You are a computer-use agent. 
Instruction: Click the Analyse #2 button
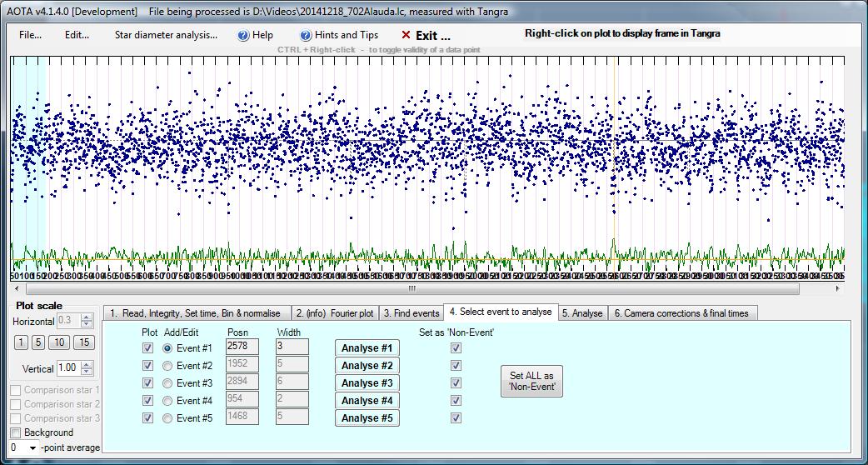(367, 365)
